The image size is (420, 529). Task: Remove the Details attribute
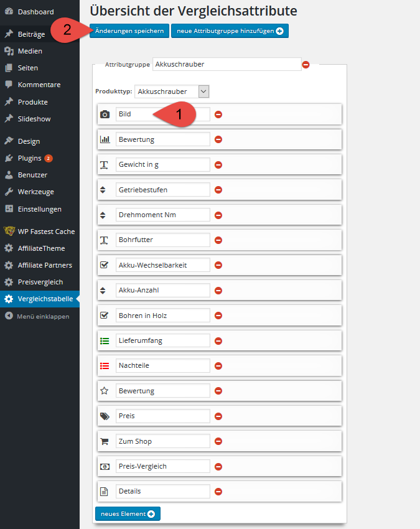218,492
